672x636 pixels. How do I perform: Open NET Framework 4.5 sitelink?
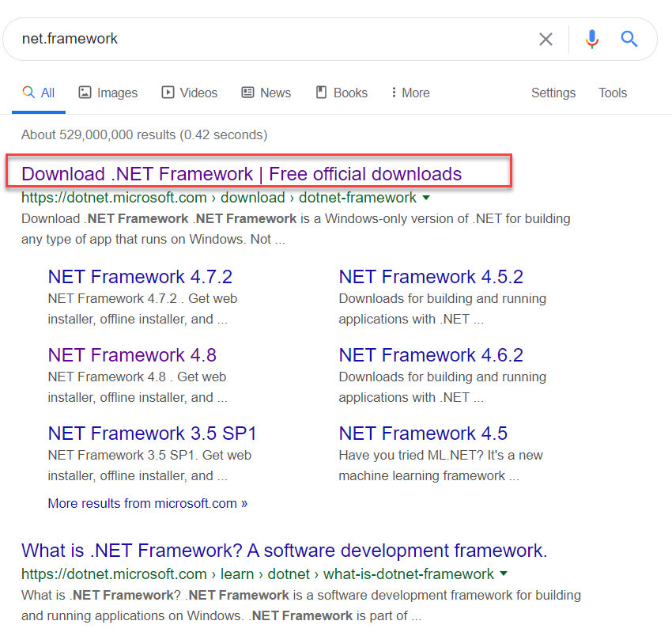pos(423,433)
